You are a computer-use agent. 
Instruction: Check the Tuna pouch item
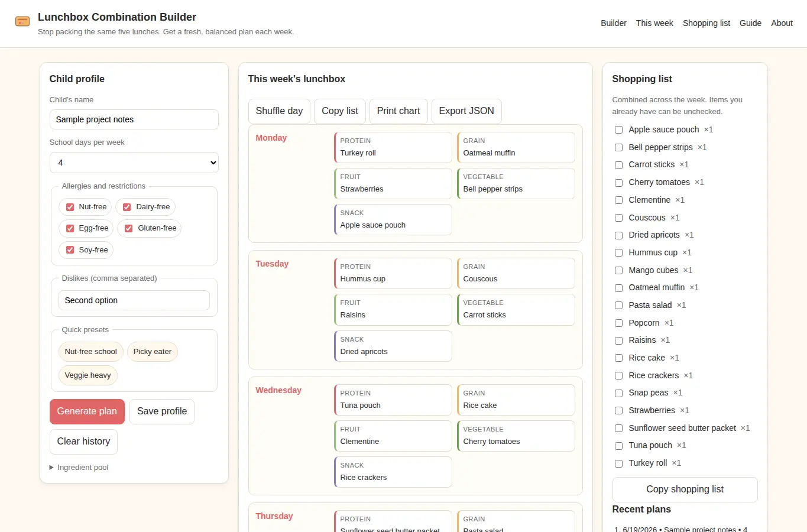[x=618, y=446]
